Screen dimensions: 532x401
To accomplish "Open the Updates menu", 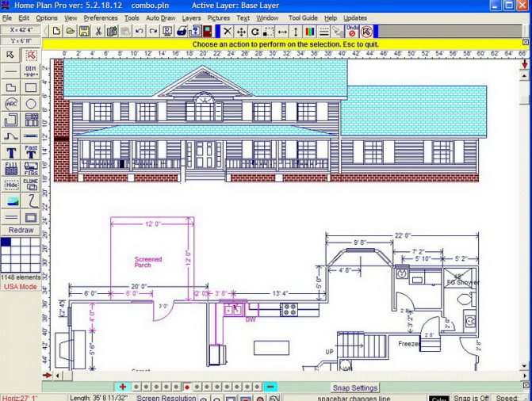I will (355, 18).
